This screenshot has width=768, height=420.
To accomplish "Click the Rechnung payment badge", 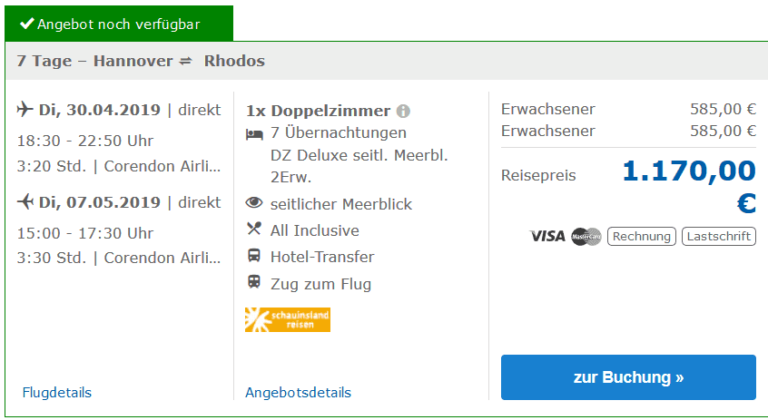I will [x=641, y=237].
